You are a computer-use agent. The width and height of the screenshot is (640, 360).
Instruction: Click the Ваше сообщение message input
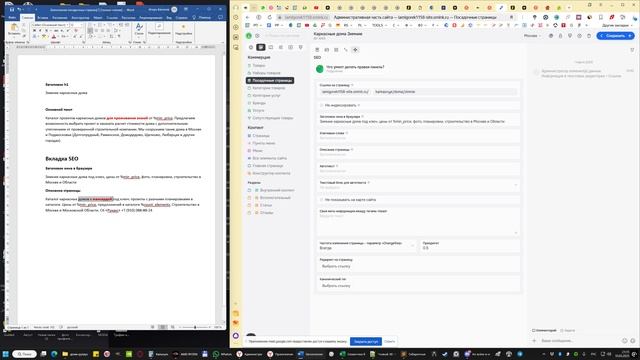tap(580, 341)
